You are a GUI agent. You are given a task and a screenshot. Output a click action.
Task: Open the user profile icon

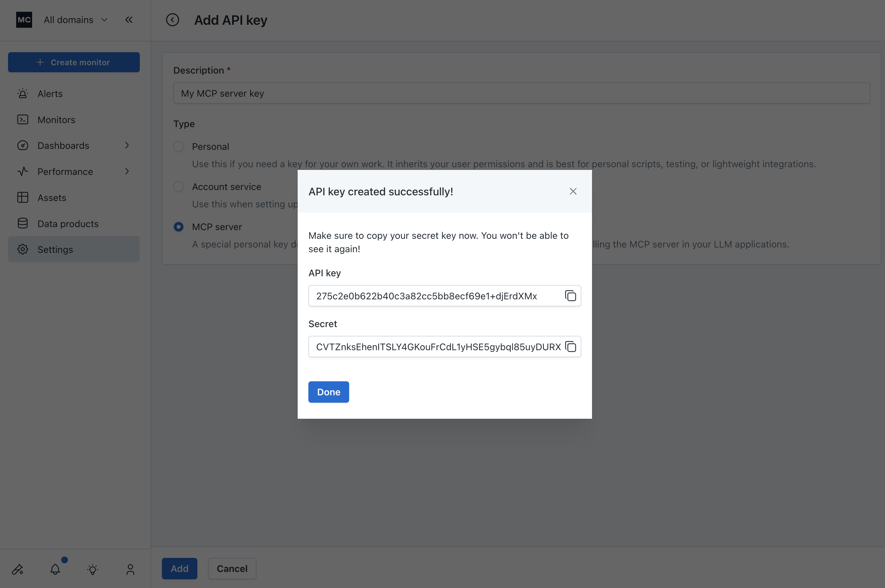130,569
